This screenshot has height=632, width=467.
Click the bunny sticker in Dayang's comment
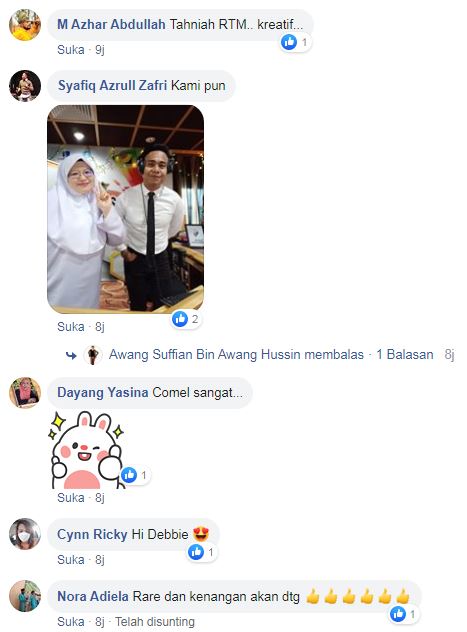85,450
